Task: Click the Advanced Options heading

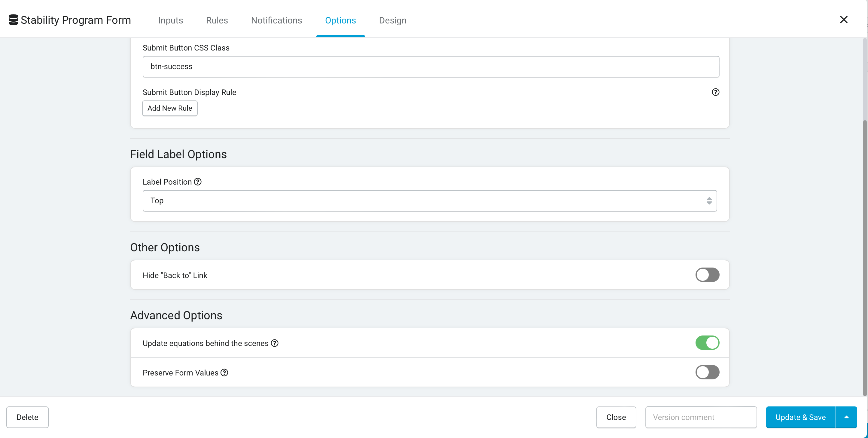Action: pyautogui.click(x=176, y=315)
